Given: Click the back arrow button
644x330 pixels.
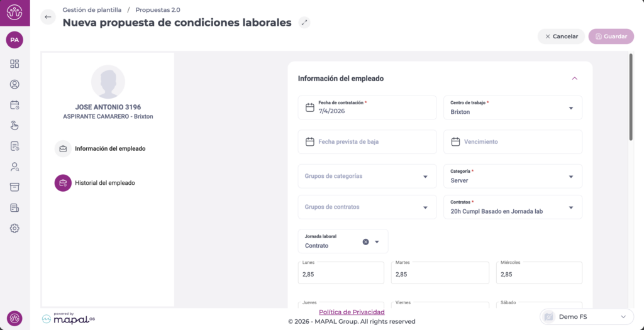Looking at the screenshot, I should 48,17.
